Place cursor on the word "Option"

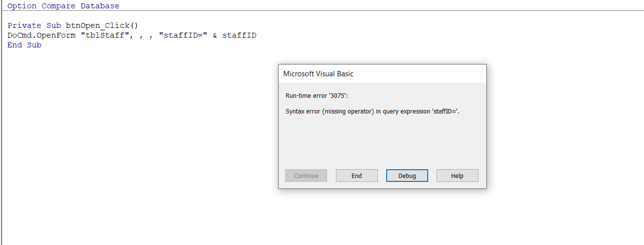point(22,6)
